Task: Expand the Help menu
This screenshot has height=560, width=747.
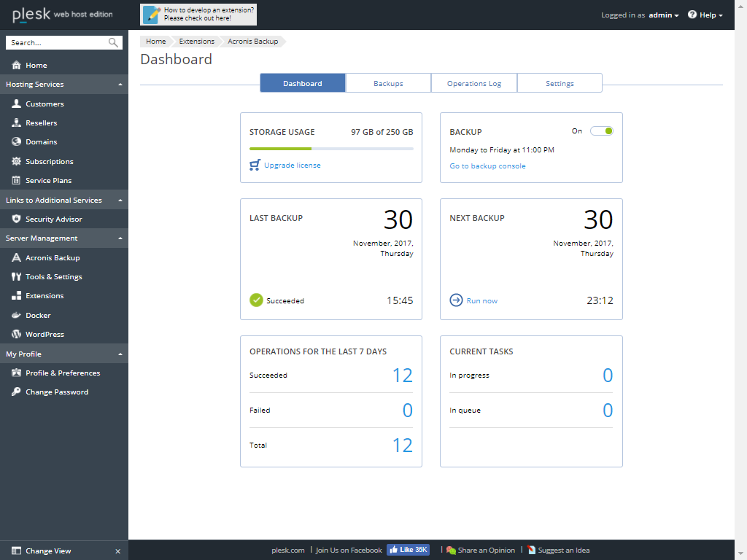Action: [x=705, y=14]
